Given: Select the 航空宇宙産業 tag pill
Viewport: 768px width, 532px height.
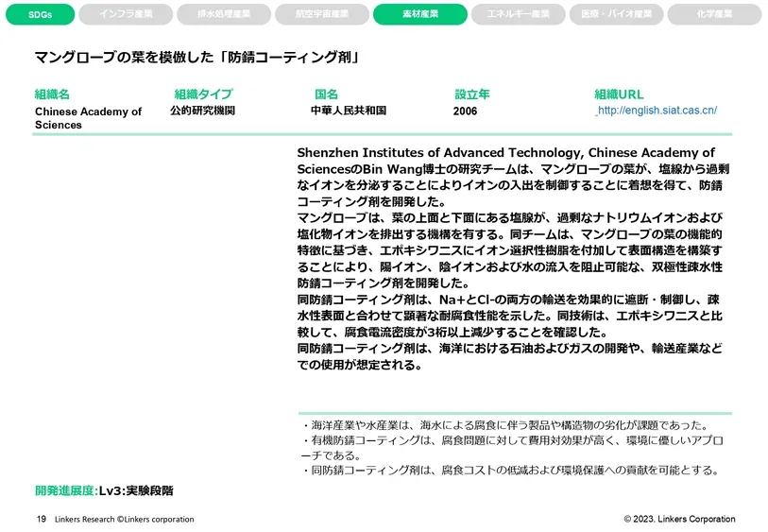Looking at the screenshot, I should [322, 14].
